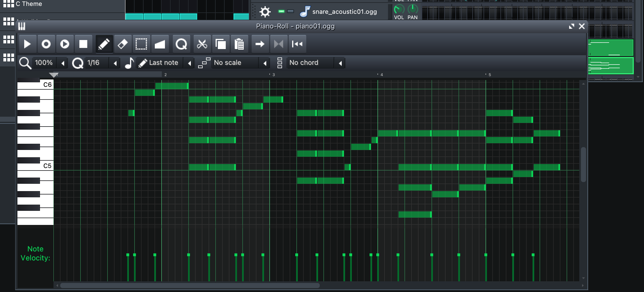Click the grid icon beside C Theme
This screenshot has width=644, height=292.
(x=8, y=4)
